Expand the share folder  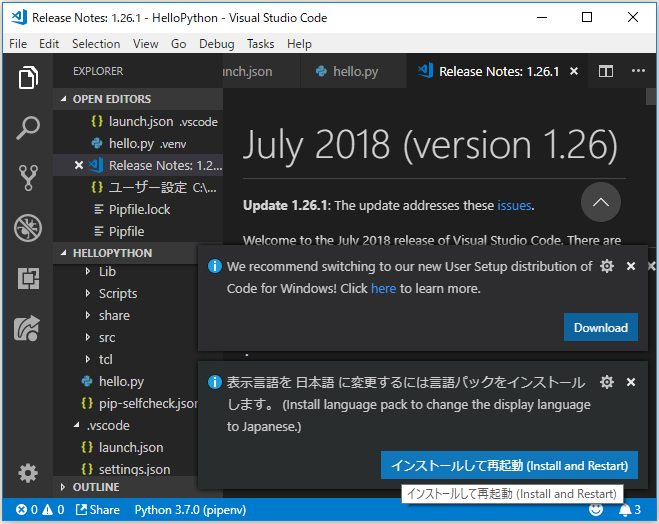click(x=88, y=315)
